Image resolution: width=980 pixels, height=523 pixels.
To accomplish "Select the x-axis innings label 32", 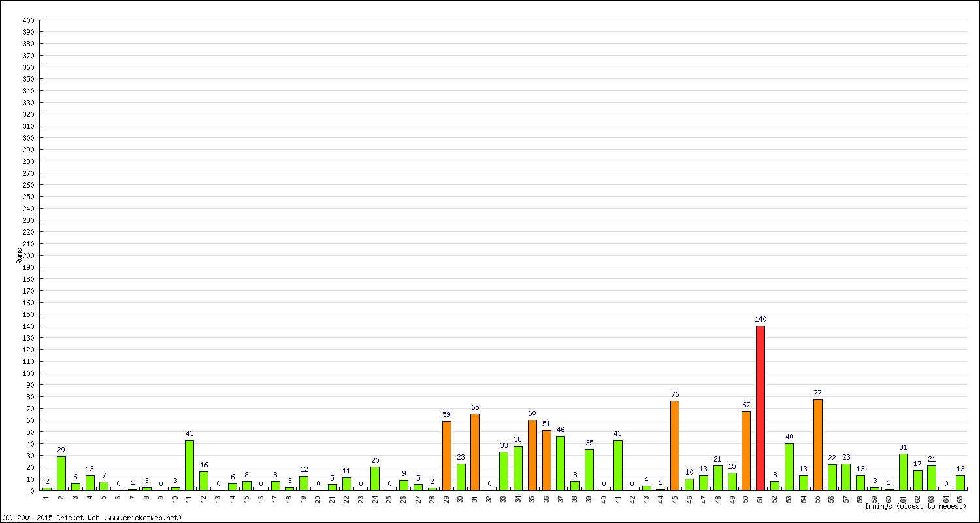I will (x=489, y=499).
